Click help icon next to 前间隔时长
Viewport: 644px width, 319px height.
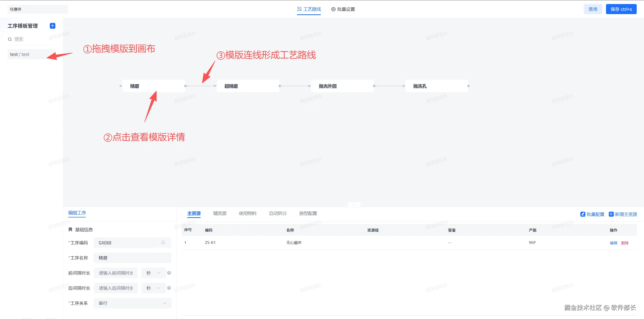(x=169, y=273)
